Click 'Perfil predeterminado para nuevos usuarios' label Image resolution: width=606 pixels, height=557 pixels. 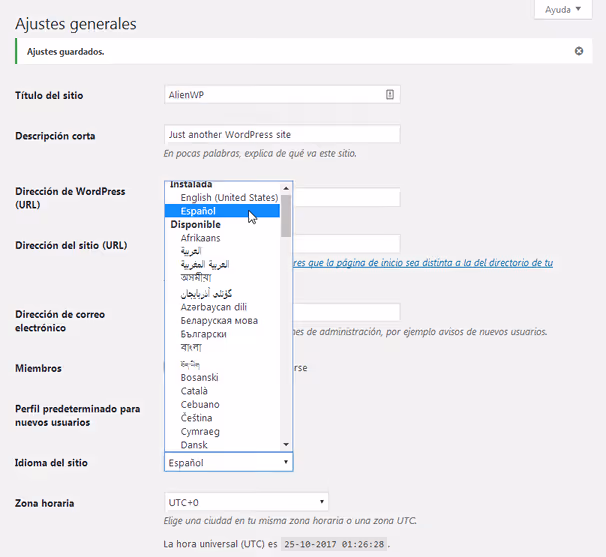click(77, 416)
